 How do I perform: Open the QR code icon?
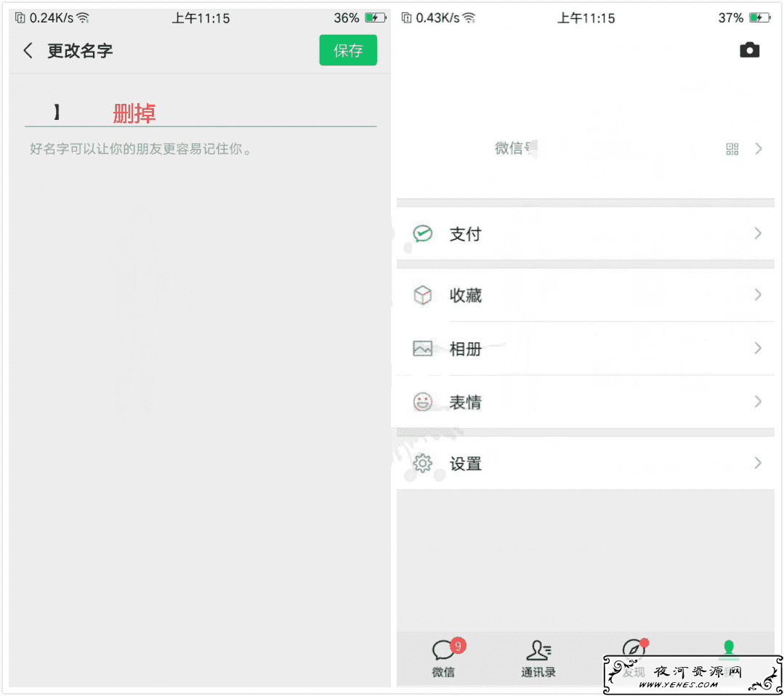coord(732,148)
